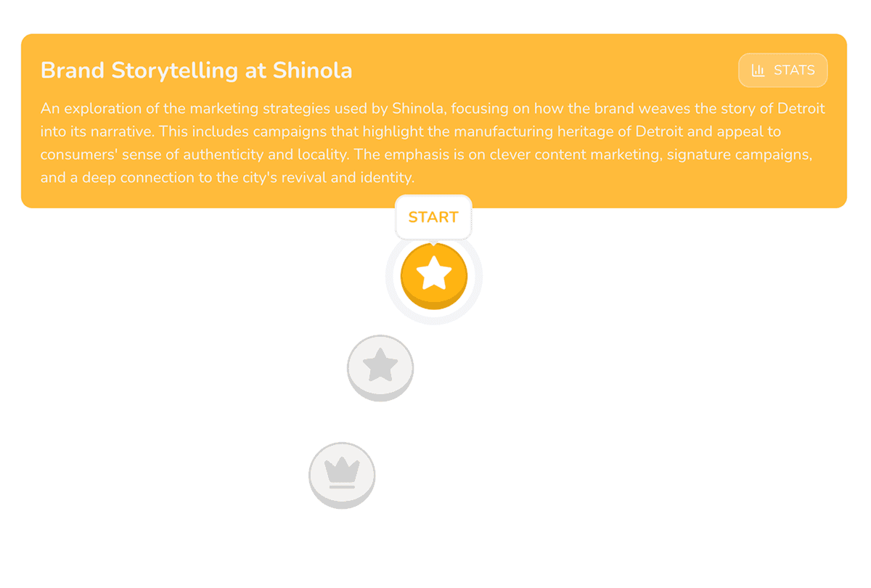
Task: Start the lesson with the orange star node
Action: [434, 276]
